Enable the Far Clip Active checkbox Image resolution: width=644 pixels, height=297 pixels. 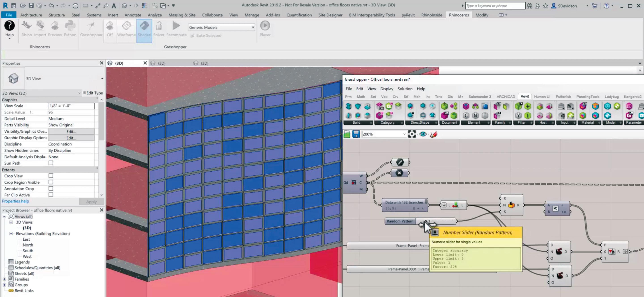point(51,195)
